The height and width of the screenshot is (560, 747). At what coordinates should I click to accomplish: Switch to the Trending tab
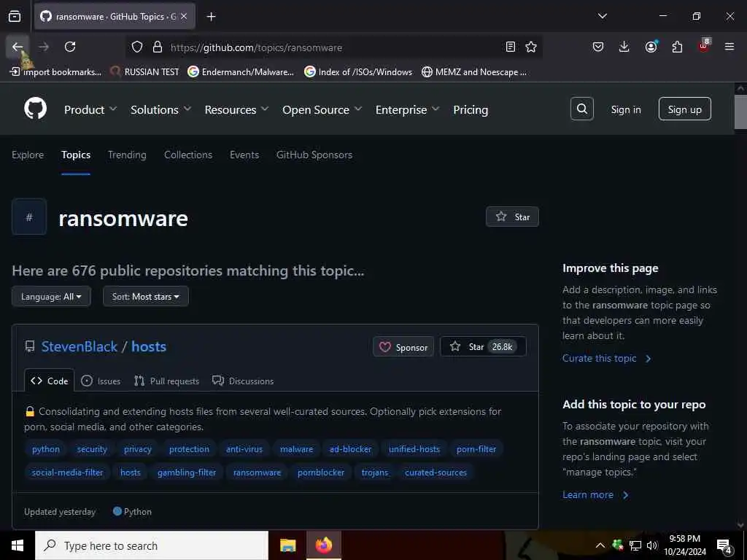127,155
